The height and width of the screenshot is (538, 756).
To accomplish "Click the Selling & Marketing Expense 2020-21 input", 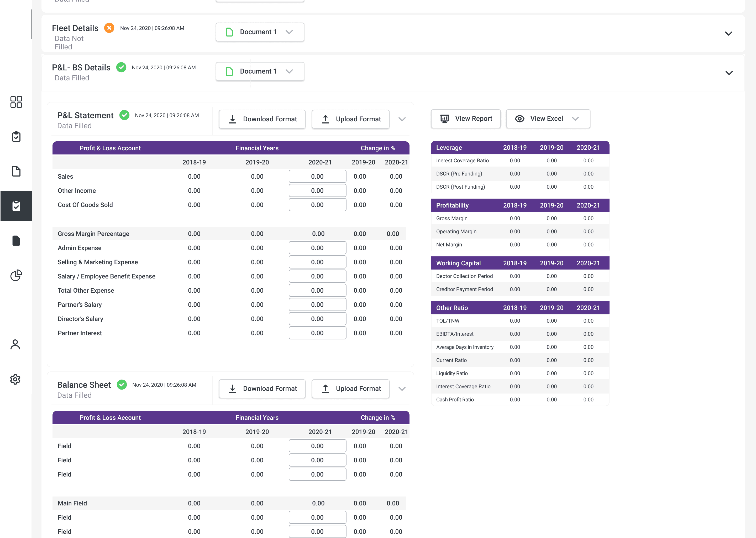I will click(317, 262).
